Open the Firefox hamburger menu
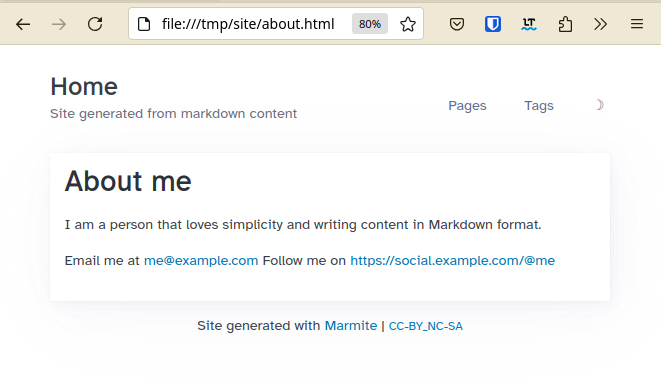The image size is (661, 383). (x=637, y=24)
